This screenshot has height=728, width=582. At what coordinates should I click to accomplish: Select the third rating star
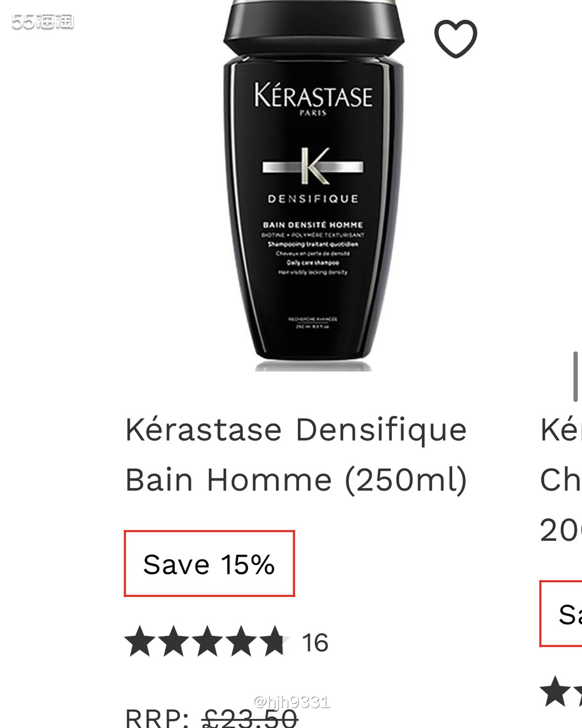coord(208,641)
